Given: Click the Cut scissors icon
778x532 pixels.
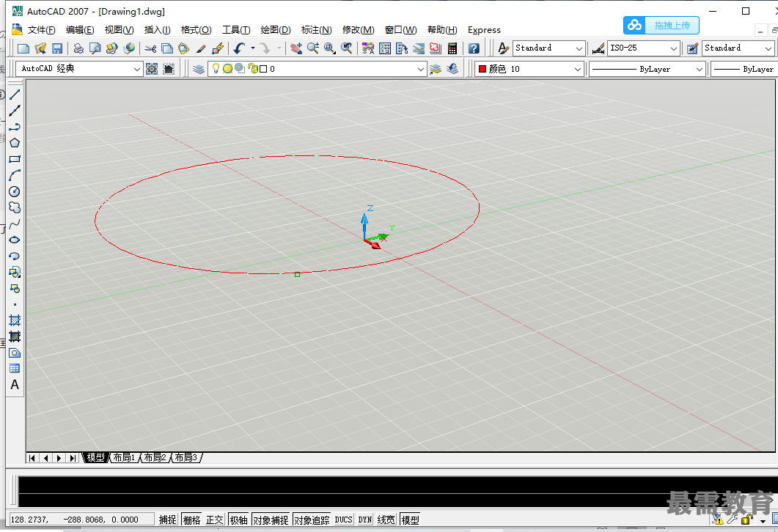Looking at the screenshot, I should click(150, 48).
